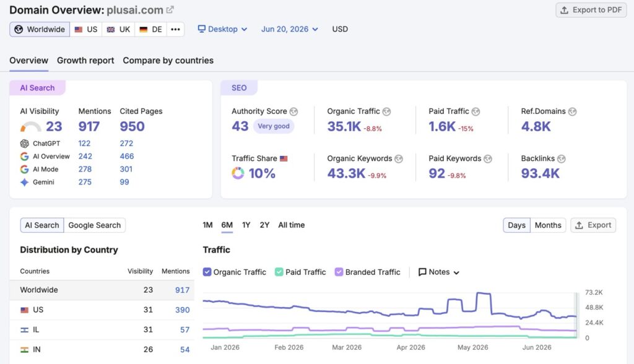Click the Traffic Share donut chart icon

(238, 173)
